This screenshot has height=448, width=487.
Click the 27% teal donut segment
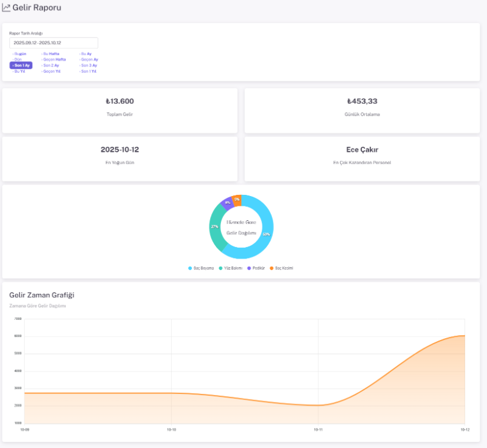coord(216,226)
